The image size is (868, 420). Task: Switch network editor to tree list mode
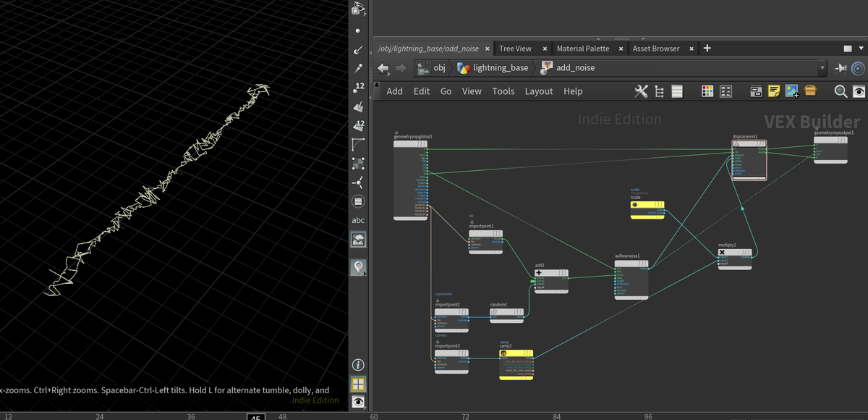659,91
